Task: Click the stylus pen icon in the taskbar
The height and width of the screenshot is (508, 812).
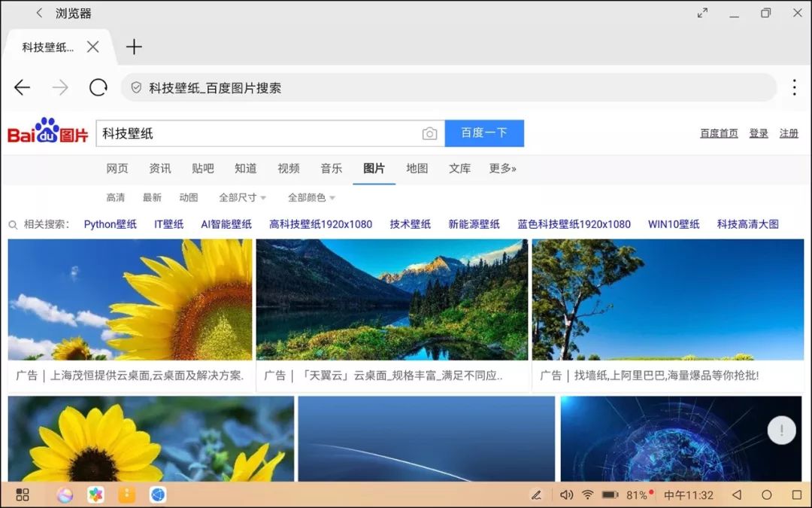Action: 536,494
